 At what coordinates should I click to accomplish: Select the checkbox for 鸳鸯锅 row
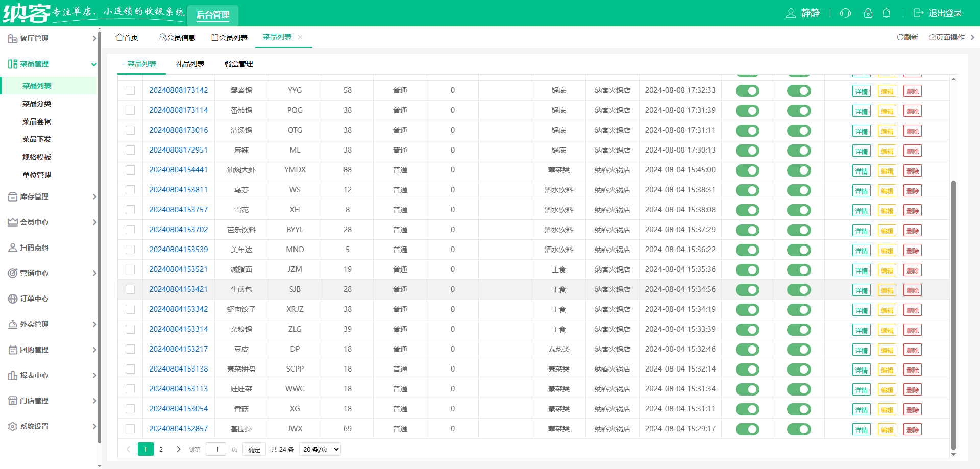[x=130, y=90]
